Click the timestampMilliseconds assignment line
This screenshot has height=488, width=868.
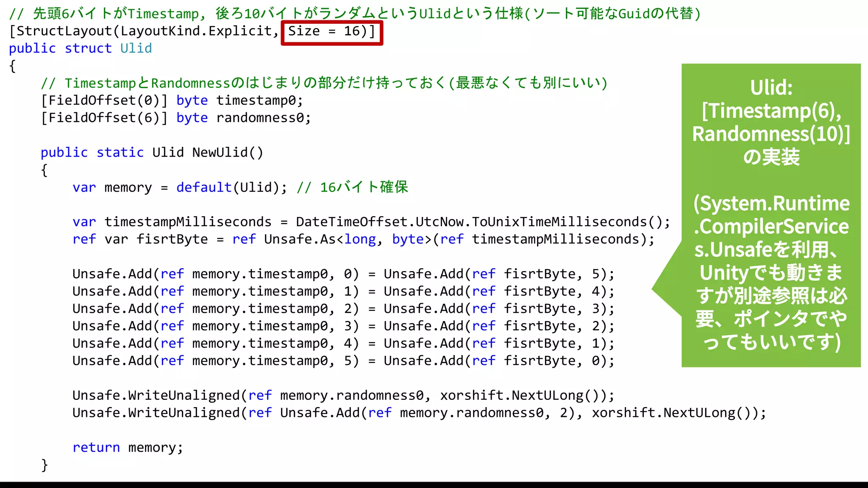coord(372,222)
